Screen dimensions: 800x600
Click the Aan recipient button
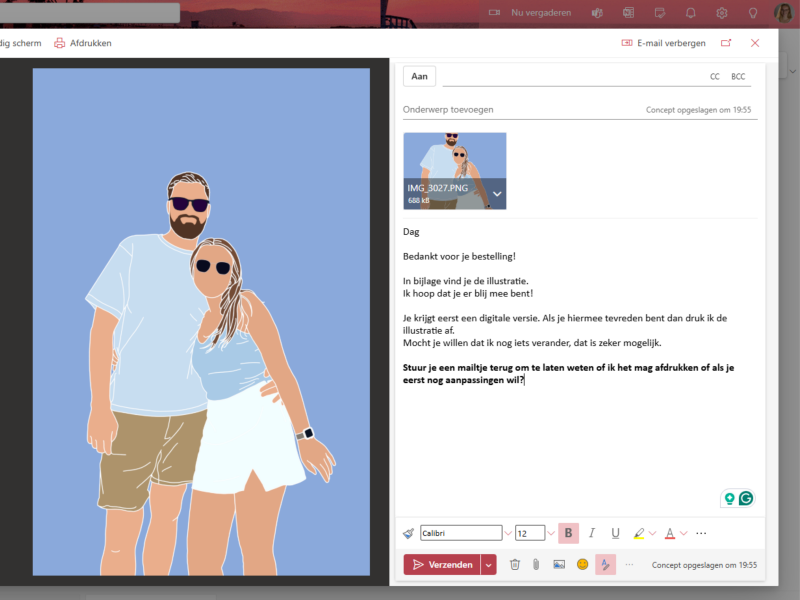click(419, 77)
